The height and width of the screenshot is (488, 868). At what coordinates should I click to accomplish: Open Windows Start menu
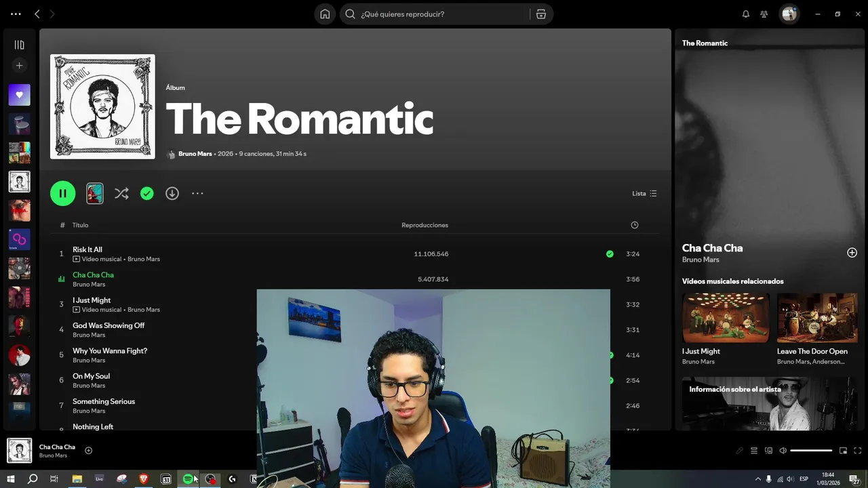click(10, 479)
